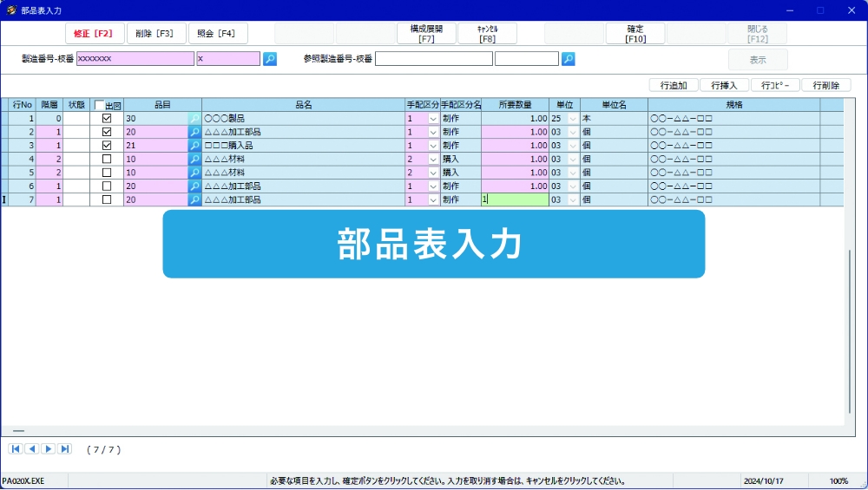Switch to 修正 [F2] mode

coord(94,34)
